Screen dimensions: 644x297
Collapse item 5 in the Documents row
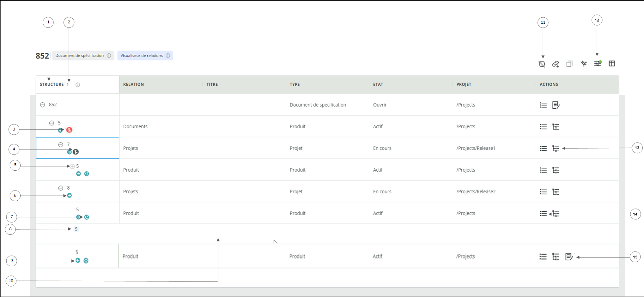coord(52,123)
